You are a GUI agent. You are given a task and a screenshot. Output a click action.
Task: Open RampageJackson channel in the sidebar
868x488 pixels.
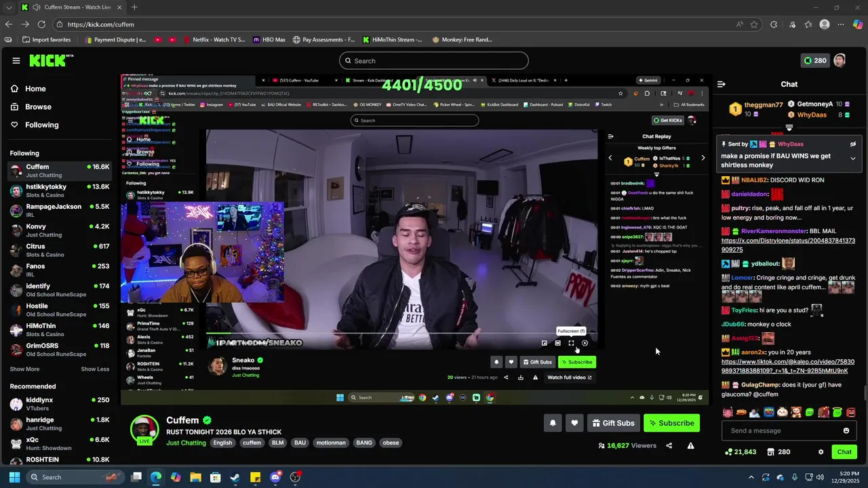coord(60,210)
